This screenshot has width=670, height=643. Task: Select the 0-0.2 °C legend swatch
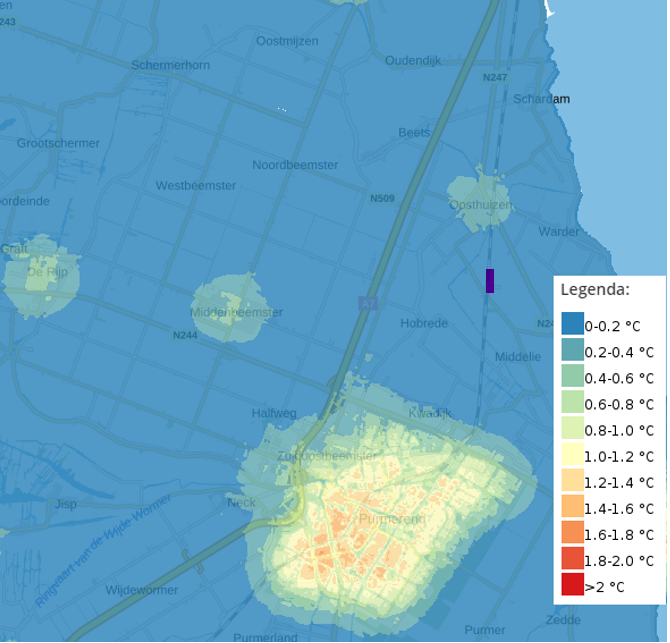572,325
